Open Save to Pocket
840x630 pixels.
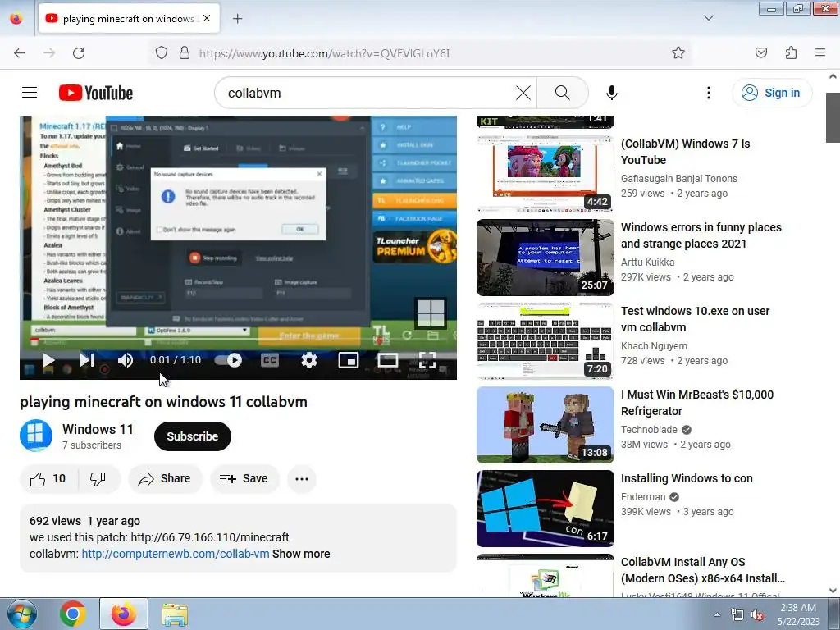coord(760,52)
